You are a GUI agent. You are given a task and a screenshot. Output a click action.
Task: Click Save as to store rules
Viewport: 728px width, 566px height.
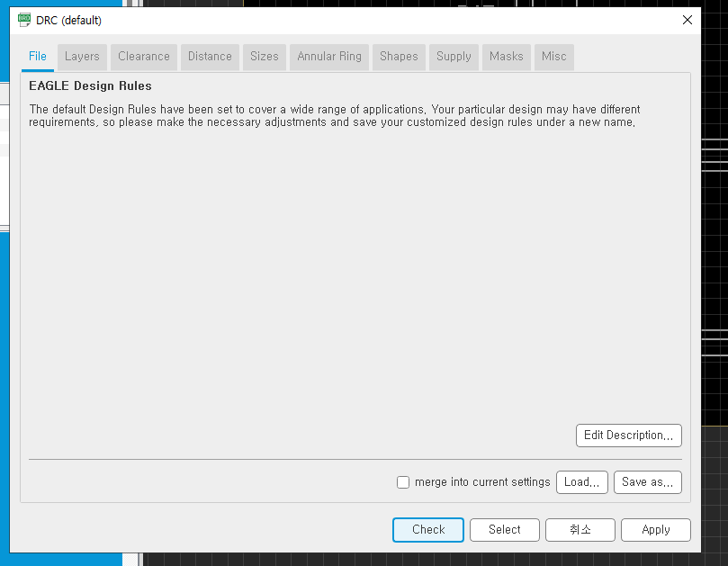648,482
